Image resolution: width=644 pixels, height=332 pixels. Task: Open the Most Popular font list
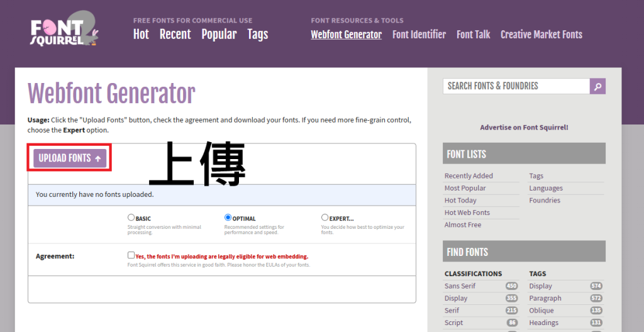(x=465, y=188)
